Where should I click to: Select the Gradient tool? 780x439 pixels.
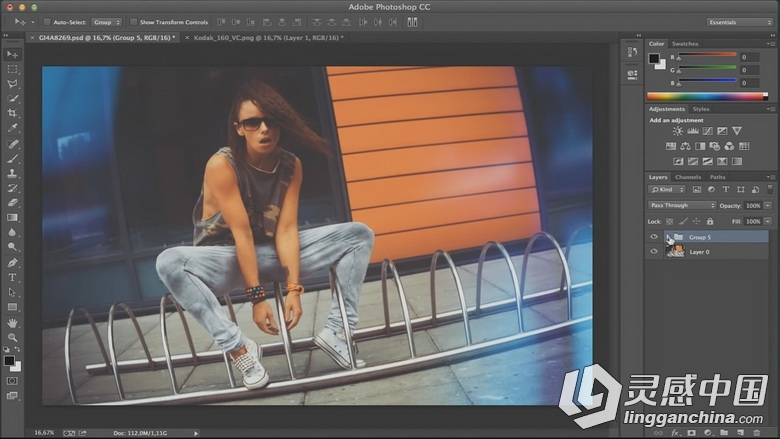(x=12, y=217)
